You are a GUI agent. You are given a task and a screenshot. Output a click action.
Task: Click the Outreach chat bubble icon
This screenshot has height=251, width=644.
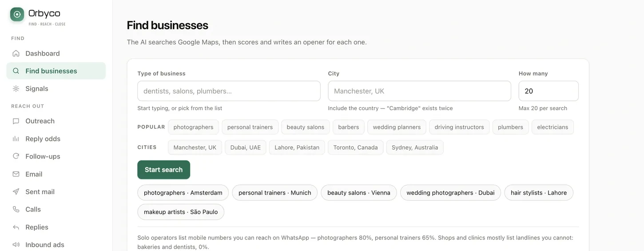pyautogui.click(x=16, y=121)
